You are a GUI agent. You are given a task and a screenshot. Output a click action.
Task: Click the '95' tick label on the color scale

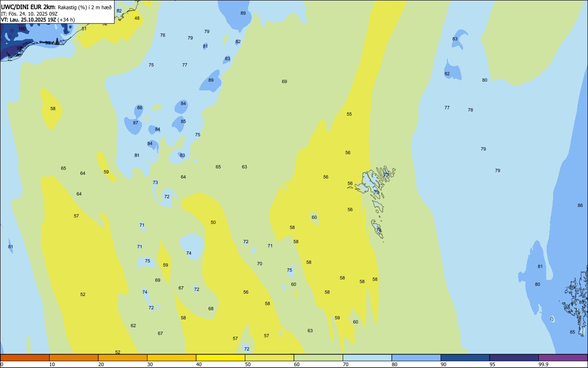pyautogui.click(x=492, y=364)
